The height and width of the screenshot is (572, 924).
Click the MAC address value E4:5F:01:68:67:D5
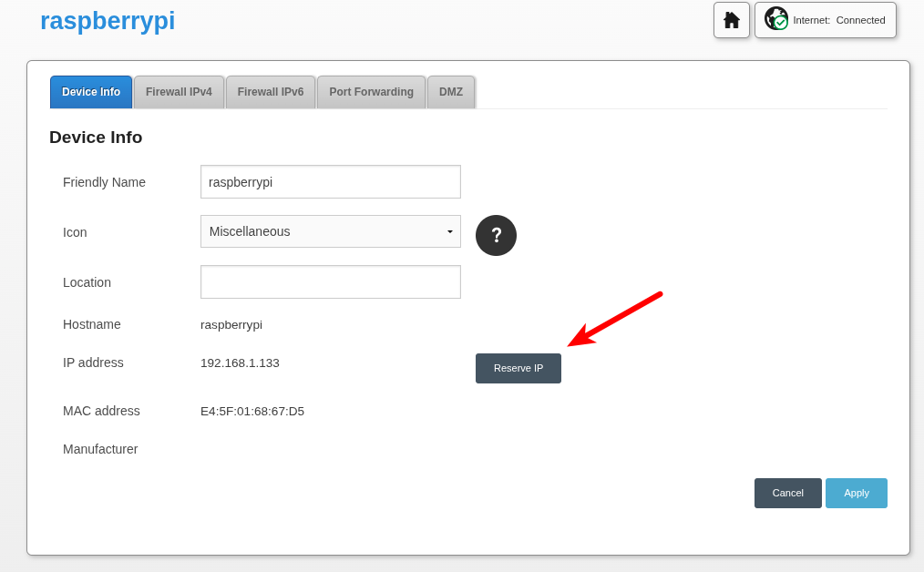252,411
